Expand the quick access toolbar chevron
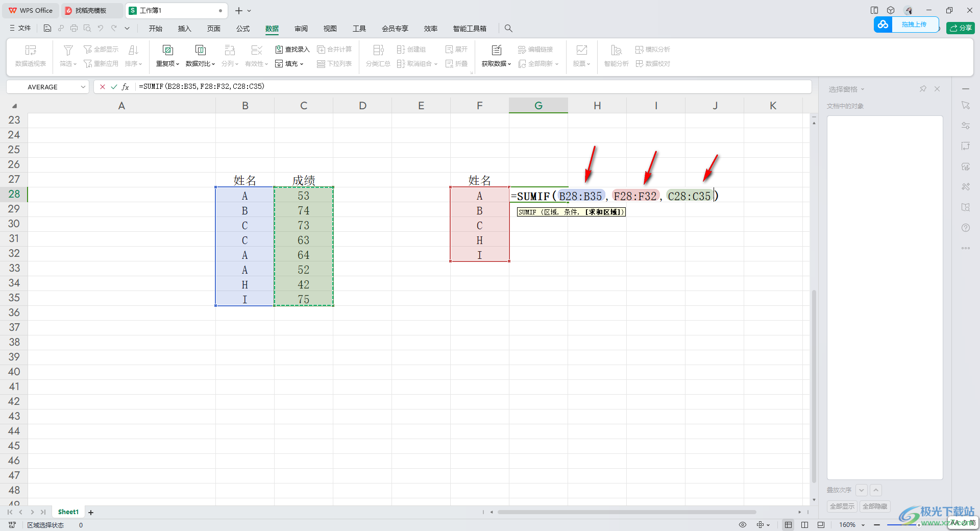 coord(127,29)
